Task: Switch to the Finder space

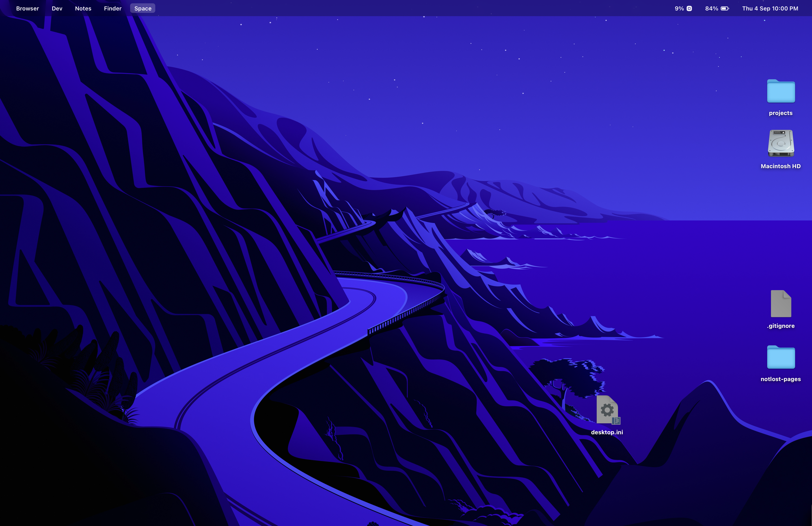Action: (113, 9)
